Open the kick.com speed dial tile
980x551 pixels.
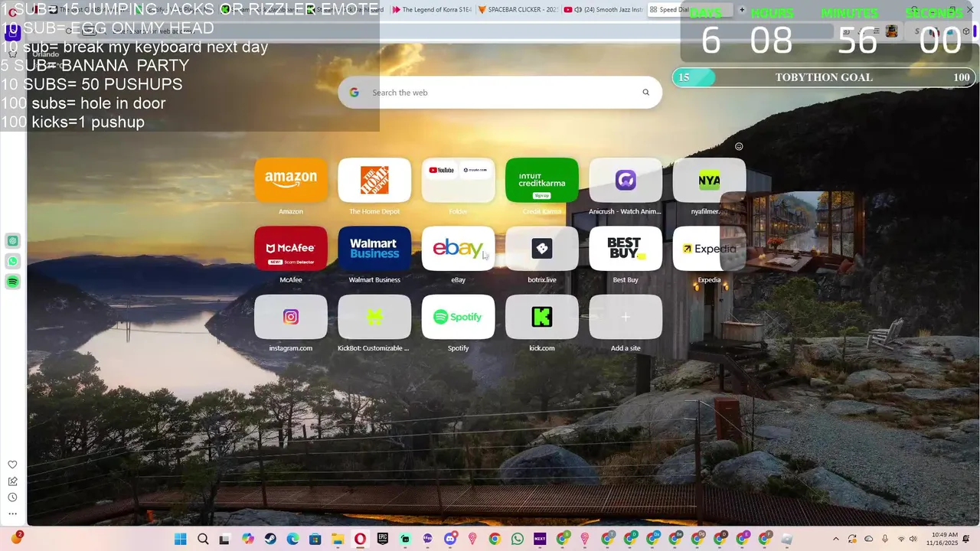542,317
